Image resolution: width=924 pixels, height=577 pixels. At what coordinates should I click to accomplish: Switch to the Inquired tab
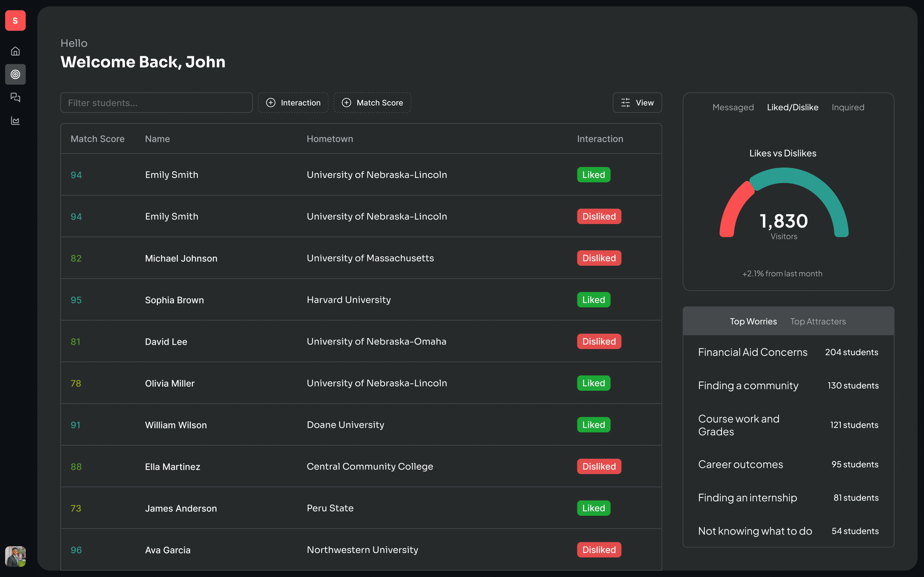tap(848, 107)
